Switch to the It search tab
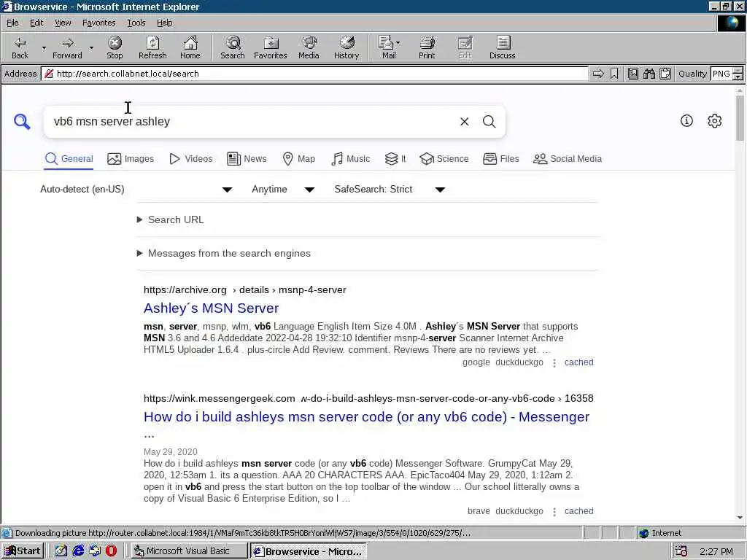The width and height of the screenshot is (747, 560). tap(395, 158)
